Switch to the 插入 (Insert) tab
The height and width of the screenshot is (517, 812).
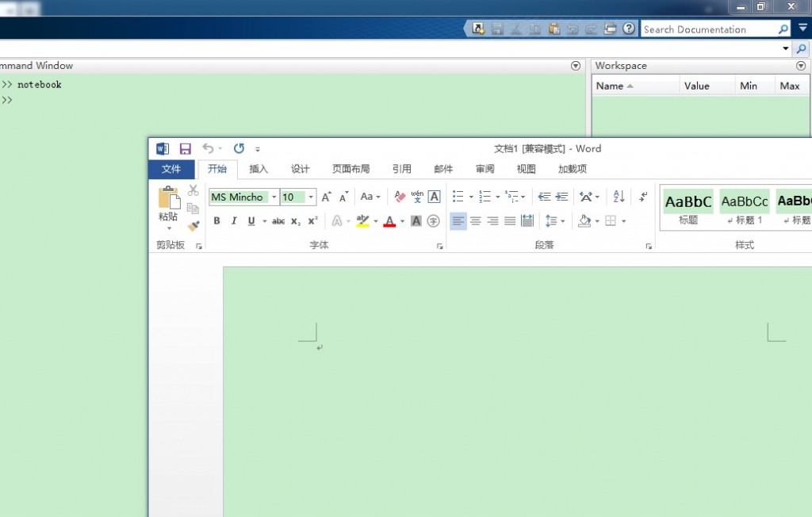pyautogui.click(x=259, y=169)
